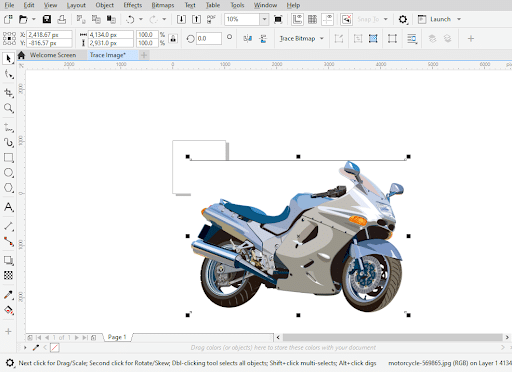The height and width of the screenshot is (372, 512).
Task: Toggle Show rulers button
Action: point(297,19)
